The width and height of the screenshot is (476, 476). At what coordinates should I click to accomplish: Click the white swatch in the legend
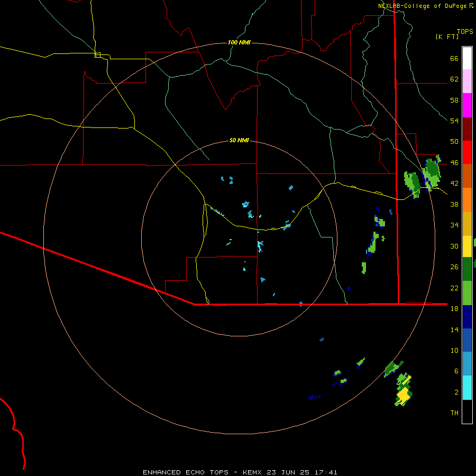[x=467, y=58]
